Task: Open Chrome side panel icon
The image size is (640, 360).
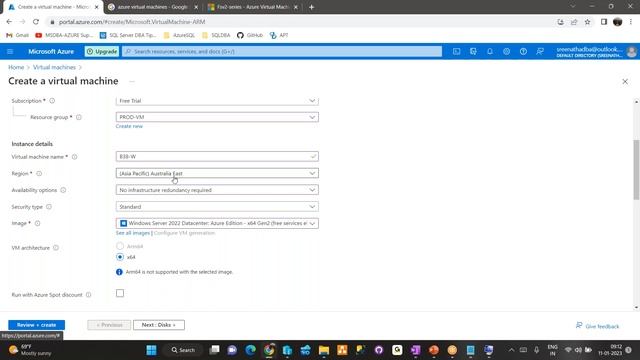Action: [x=604, y=22]
